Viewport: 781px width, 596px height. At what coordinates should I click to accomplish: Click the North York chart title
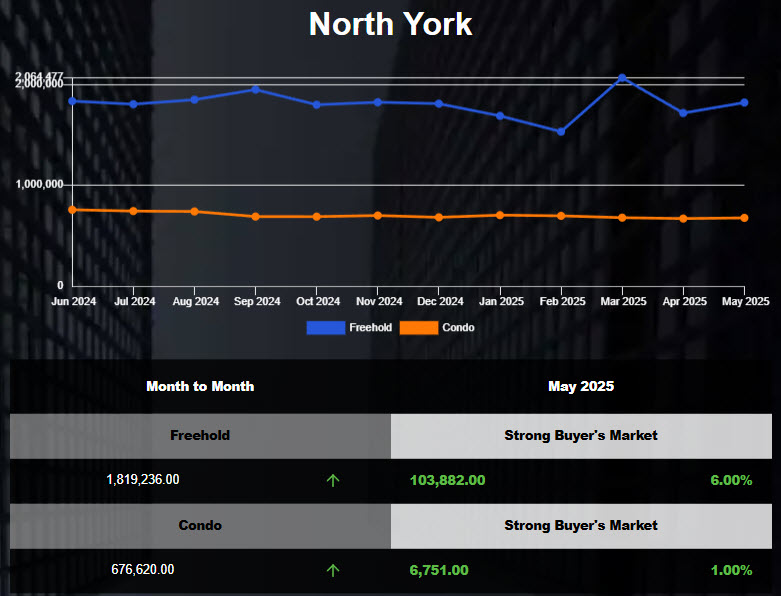[390, 24]
